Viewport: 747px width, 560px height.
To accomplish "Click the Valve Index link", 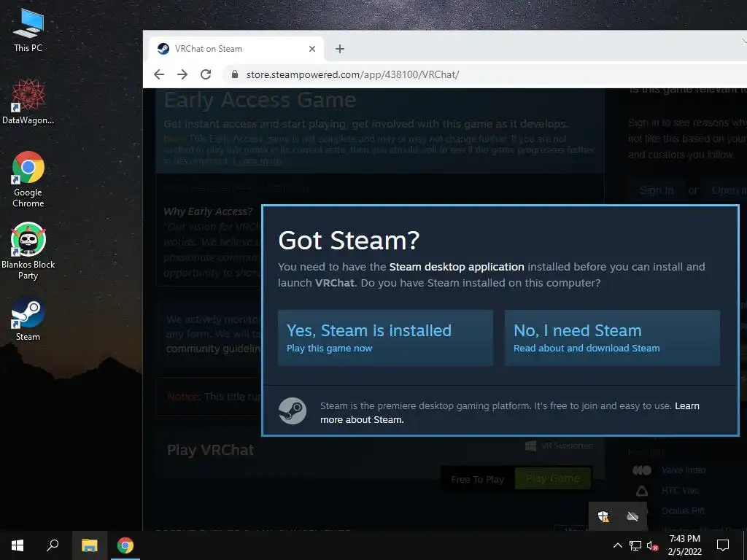I will pos(684,470).
